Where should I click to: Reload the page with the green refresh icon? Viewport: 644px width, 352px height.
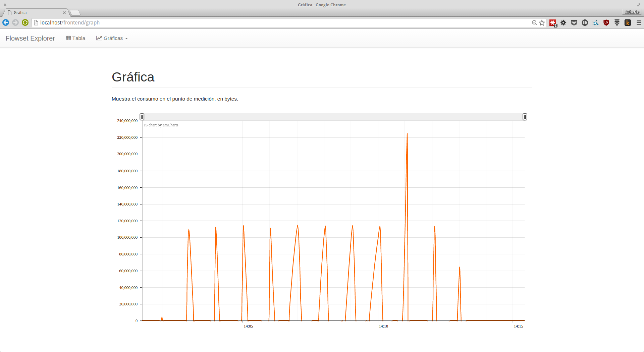pyautogui.click(x=25, y=22)
